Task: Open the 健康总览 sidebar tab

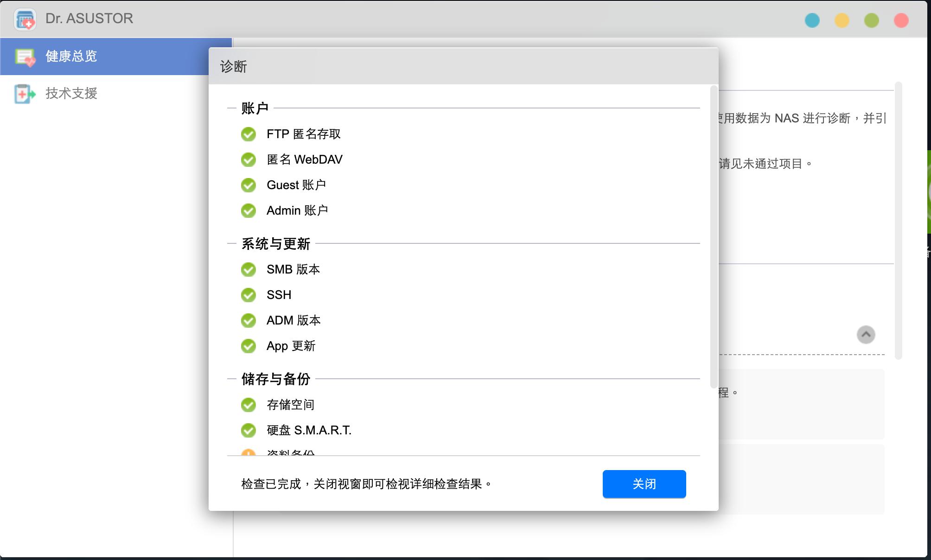Action: 71,57
